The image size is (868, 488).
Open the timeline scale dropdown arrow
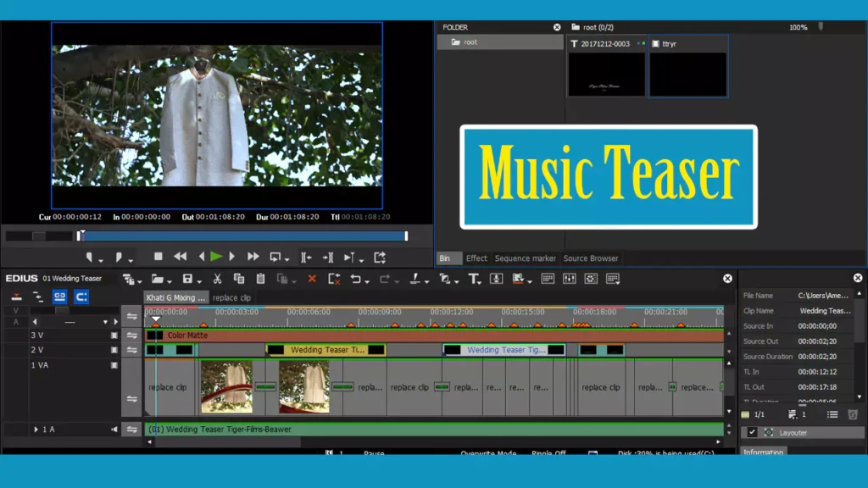click(x=105, y=322)
